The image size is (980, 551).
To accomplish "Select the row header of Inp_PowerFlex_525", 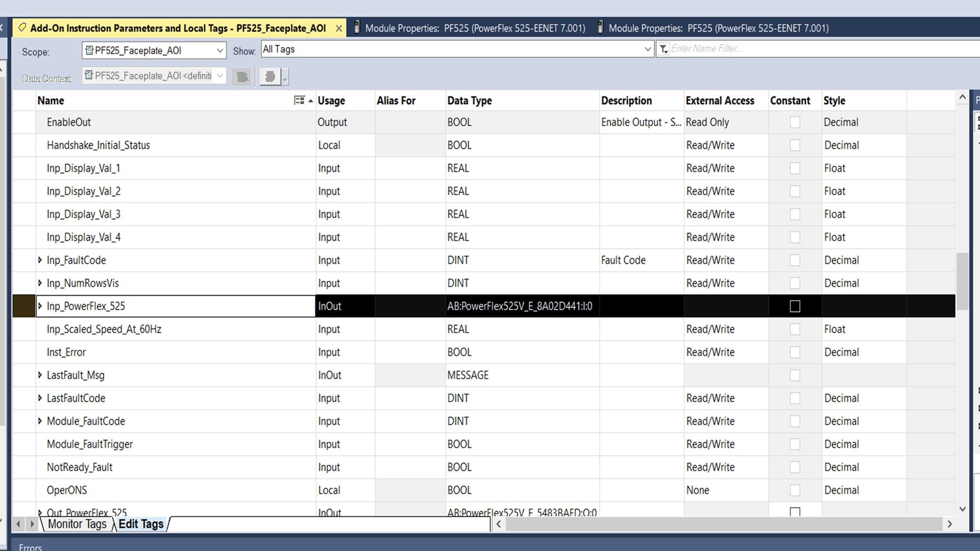I will coord(24,306).
